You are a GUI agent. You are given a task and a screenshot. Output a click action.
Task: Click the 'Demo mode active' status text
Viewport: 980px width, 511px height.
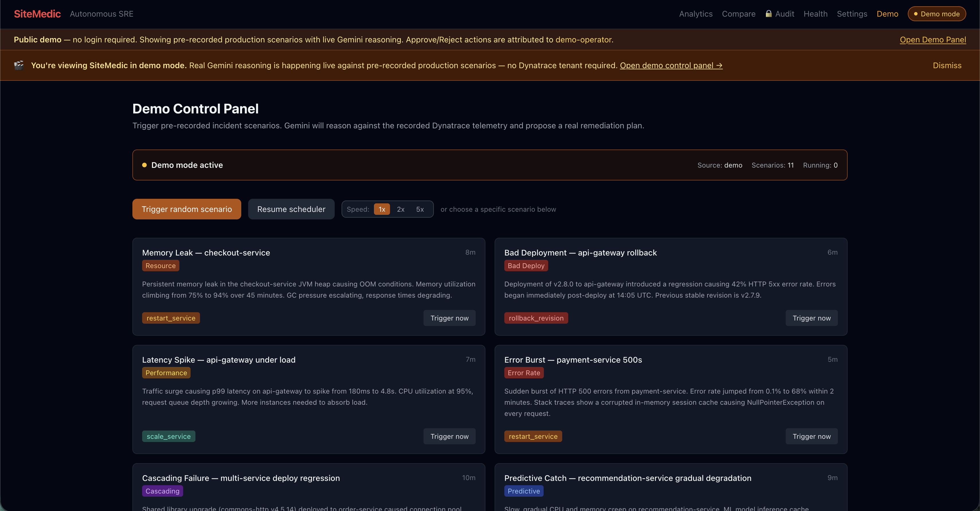click(x=187, y=165)
